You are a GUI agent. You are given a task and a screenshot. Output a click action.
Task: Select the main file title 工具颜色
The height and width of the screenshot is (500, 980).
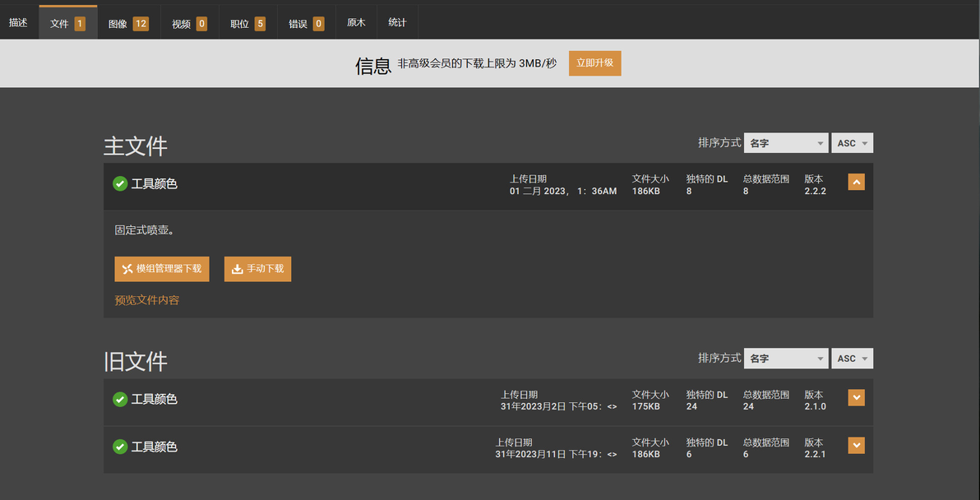tap(155, 183)
